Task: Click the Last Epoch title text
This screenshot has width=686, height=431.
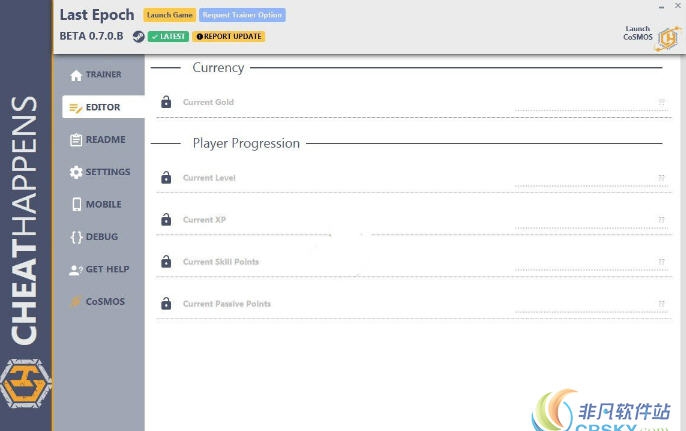Action: pyautogui.click(x=97, y=15)
